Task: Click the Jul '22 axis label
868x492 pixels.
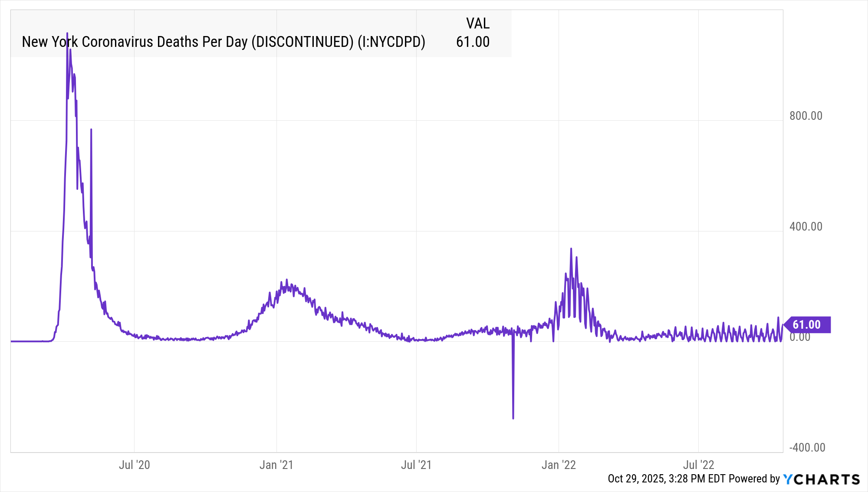Action: point(698,465)
